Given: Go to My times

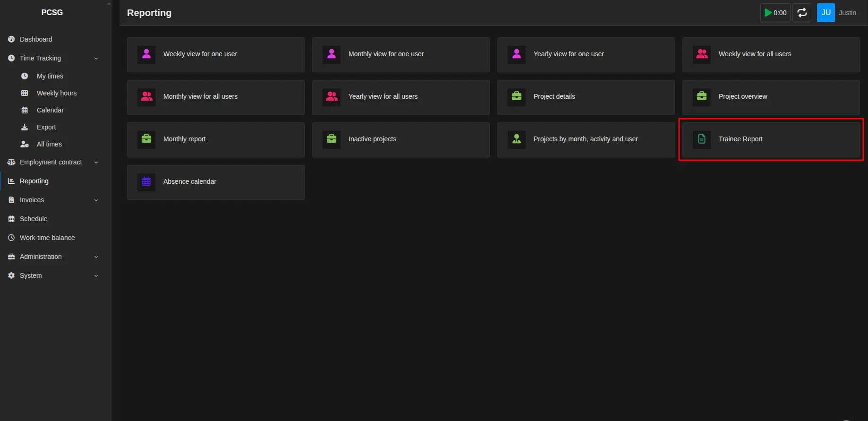Looking at the screenshot, I should [56, 76].
